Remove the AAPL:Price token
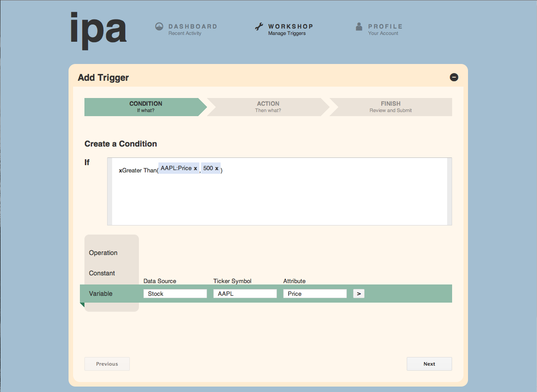Image resolution: width=537 pixels, height=392 pixels. coord(195,168)
